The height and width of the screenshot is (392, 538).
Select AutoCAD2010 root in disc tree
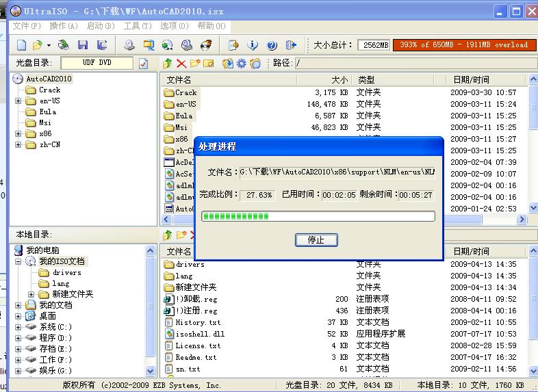tap(49, 79)
